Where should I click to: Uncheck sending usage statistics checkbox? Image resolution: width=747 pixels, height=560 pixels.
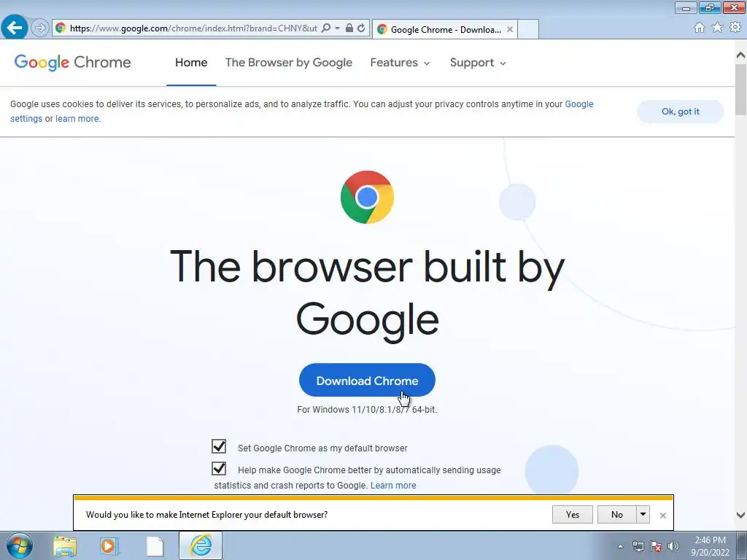click(219, 469)
